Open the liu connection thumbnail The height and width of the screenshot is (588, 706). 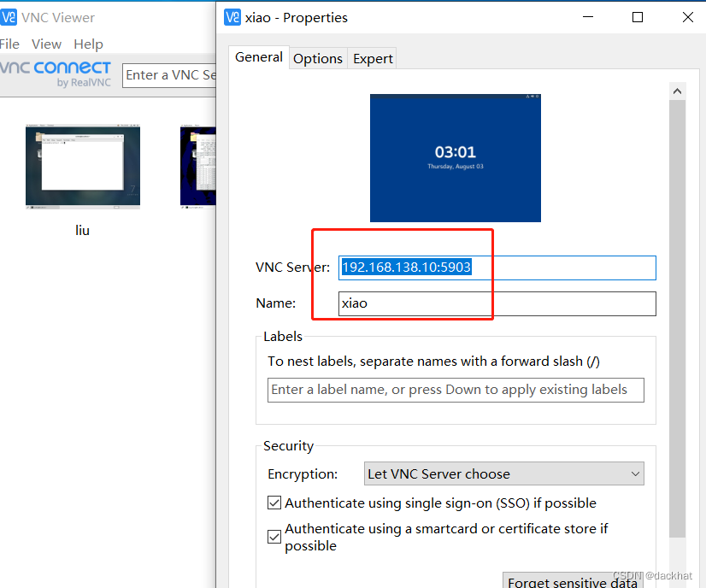point(82,166)
